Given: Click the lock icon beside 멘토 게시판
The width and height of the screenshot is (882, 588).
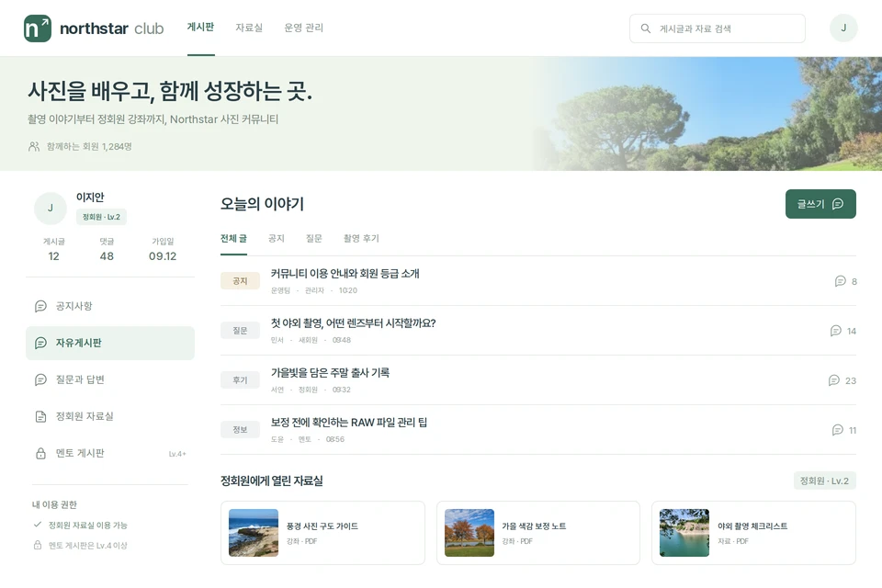Looking at the screenshot, I should coord(40,454).
